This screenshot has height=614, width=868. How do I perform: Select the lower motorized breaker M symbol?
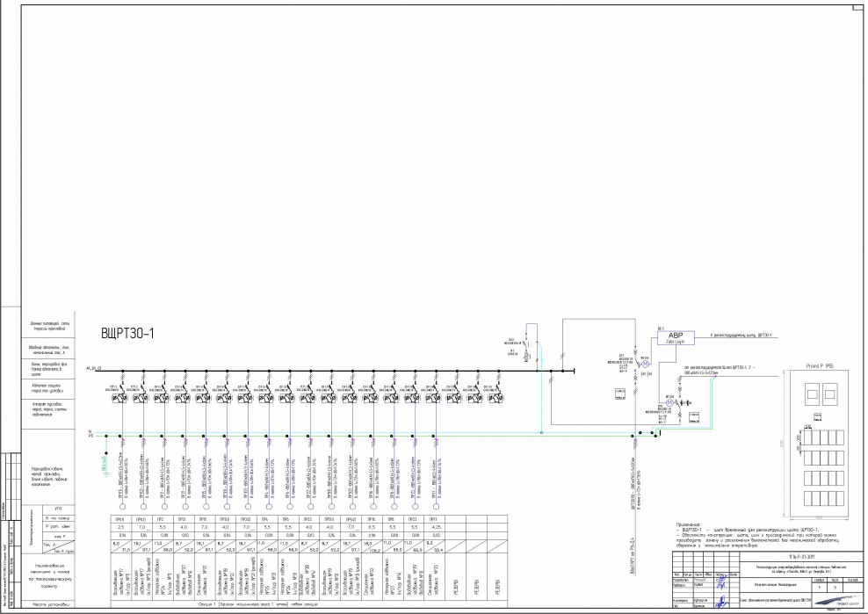668,402
